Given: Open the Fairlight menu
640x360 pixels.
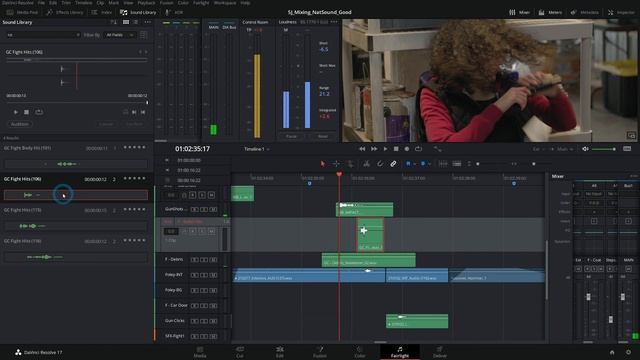Looking at the screenshot, I should (x=201, y=3).
